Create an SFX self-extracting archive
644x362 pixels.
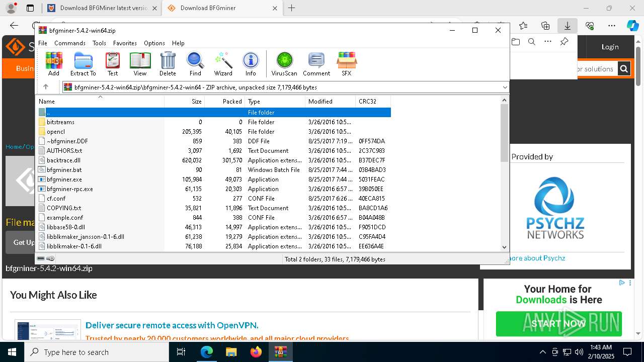pos(346,64)
